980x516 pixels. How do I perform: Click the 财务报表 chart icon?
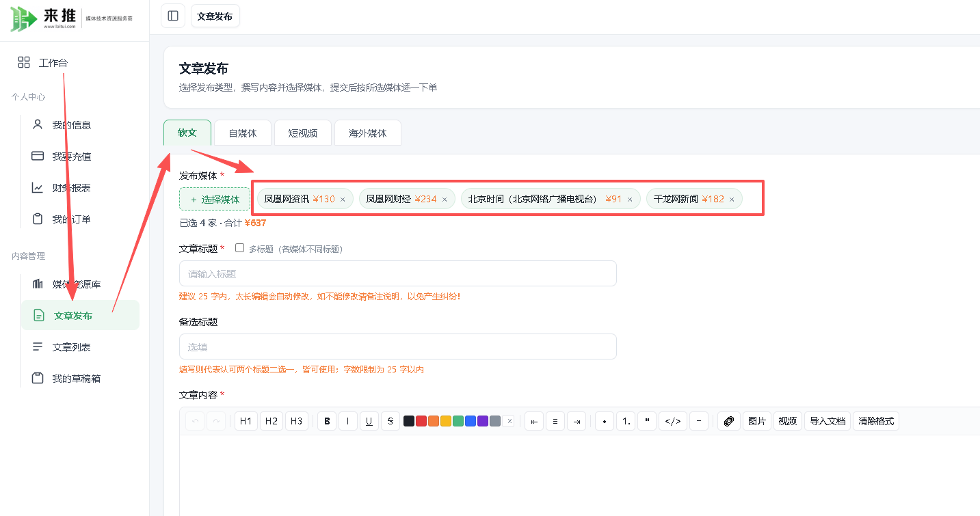(x=38, y=187)
